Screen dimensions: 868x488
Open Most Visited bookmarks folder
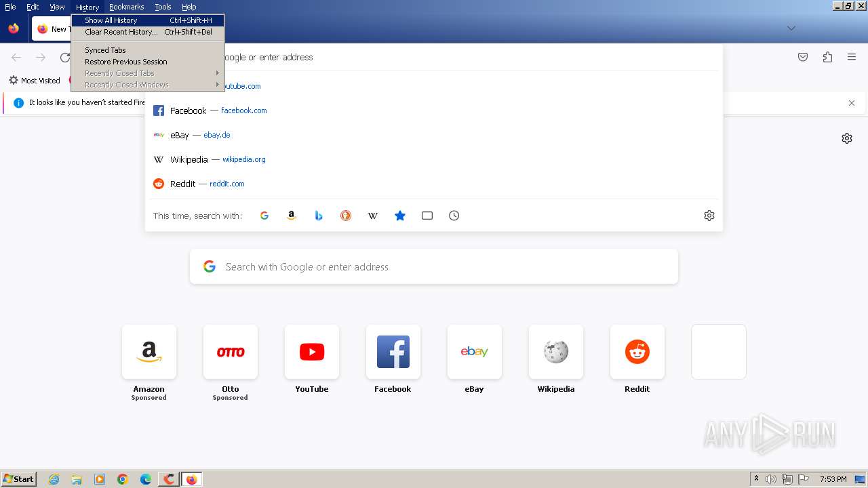(x=35, y=81)
